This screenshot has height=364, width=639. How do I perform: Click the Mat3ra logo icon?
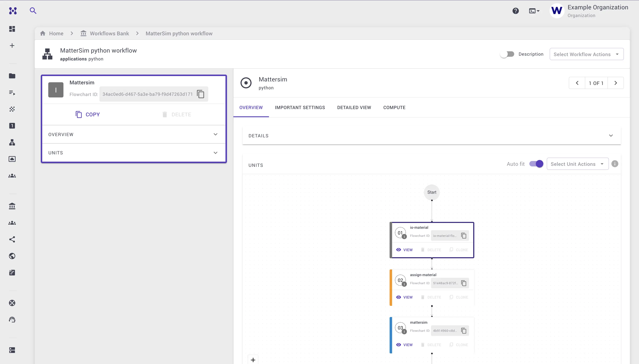pyautogui.click(x=13, y=11)
